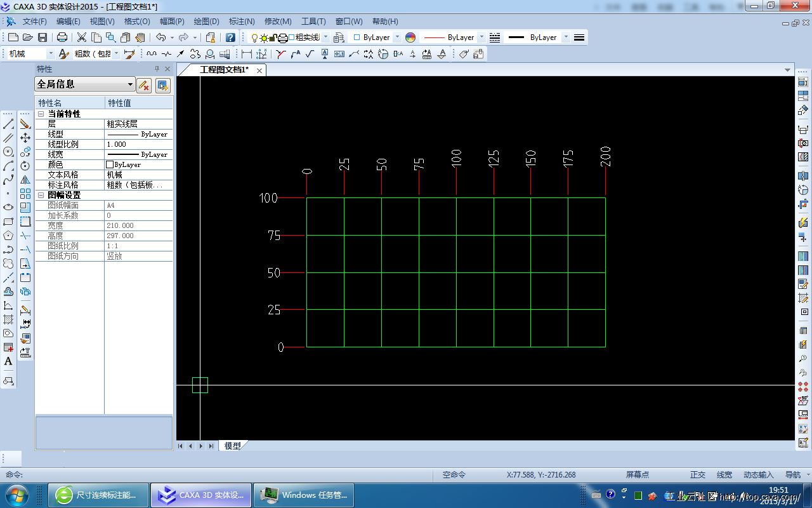Select the Text tool labeled A
This screenshot has height=508, width=812.
tap(8, 361)
